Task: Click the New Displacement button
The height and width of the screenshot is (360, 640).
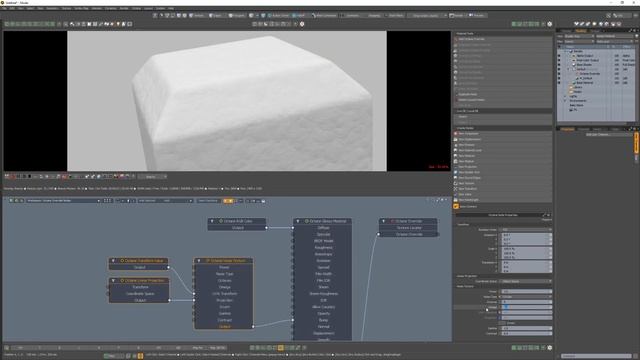Action: pos(503,139)
